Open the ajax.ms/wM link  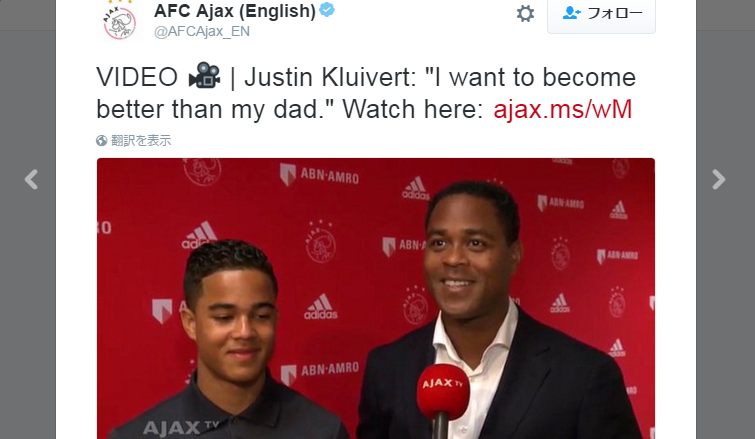562,109
